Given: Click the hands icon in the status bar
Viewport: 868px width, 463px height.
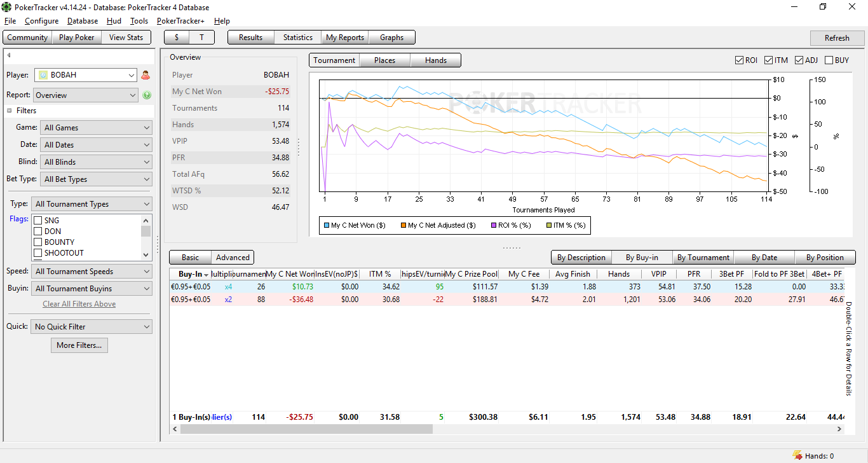Looking at the screenshot, I should point(797,455).
